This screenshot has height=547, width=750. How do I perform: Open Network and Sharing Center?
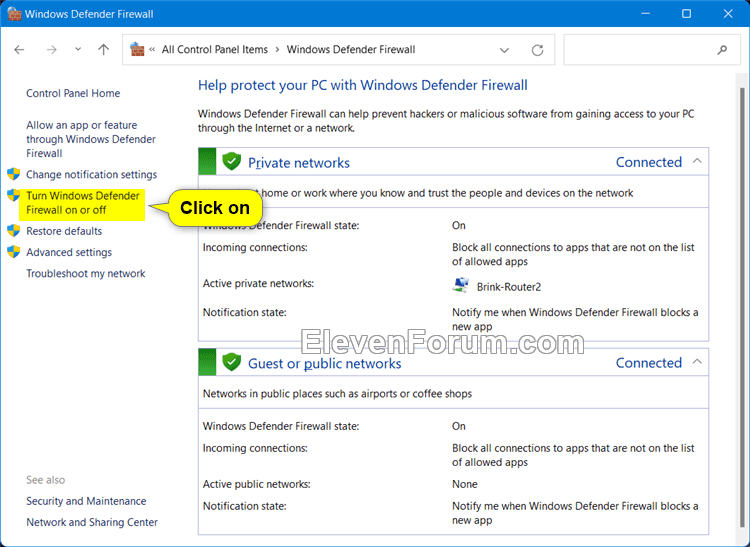pyautogui.click(x=92, y=522)
